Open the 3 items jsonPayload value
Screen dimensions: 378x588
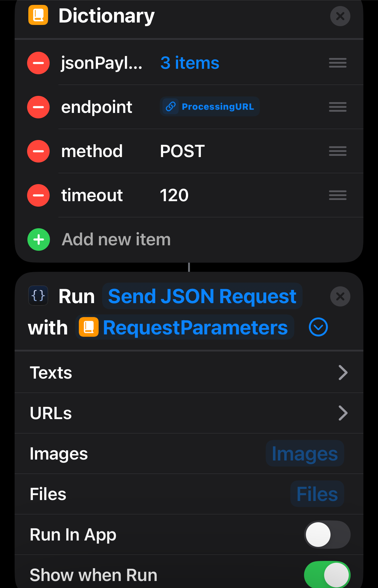coord(190,63)
